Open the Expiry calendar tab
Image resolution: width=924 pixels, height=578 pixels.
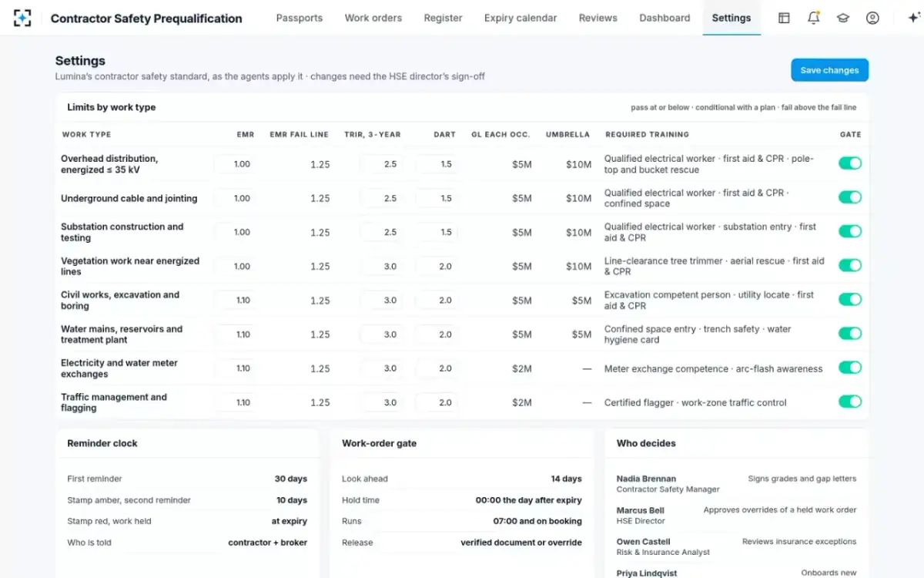(521, 18)
